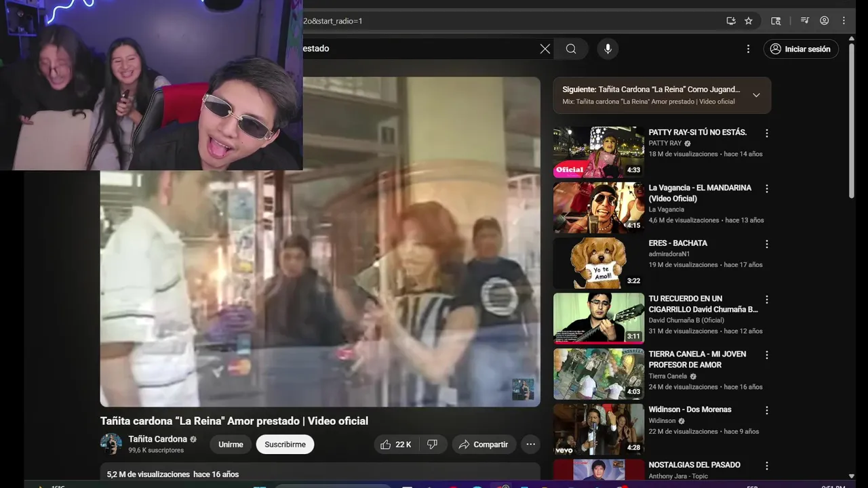Bookmark this page with the star icon
The width and height of the screenshot is (868, 488).
coord(749,21)
